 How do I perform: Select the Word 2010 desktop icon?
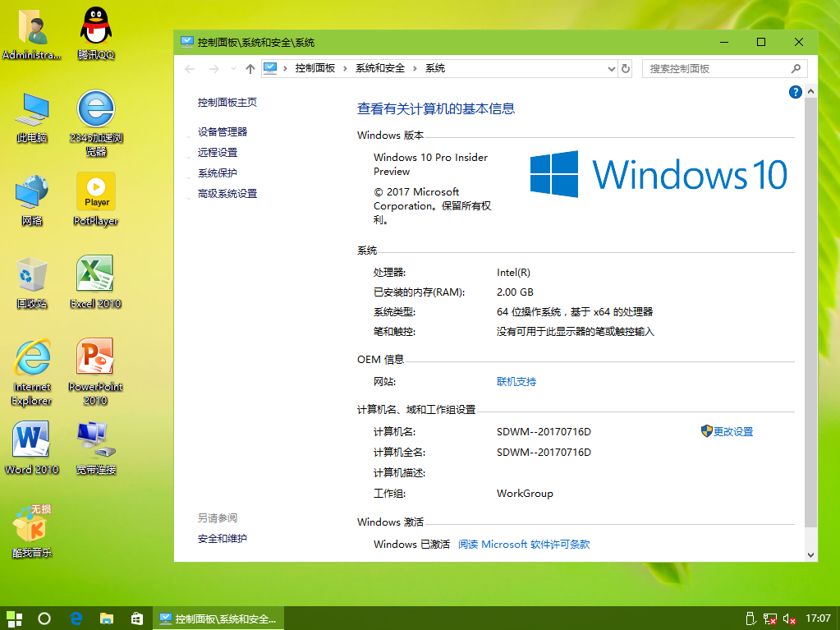point(31,448)
